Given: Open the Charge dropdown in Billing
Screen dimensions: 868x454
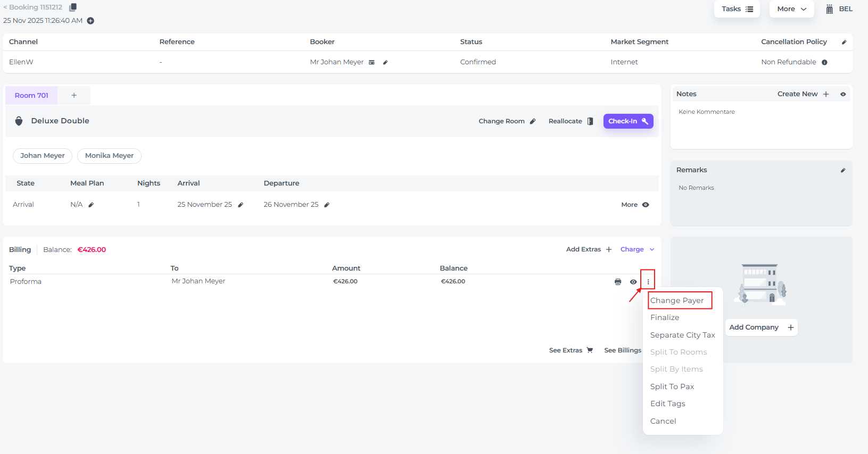Looking at the screenshot, I should tap(637, 249).
